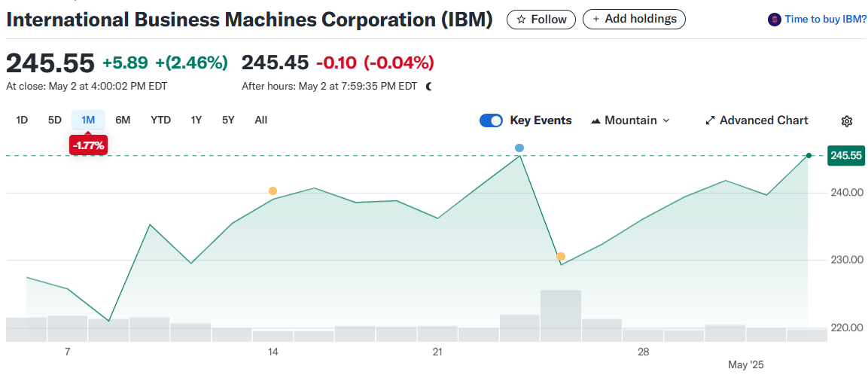Screen dimensions: 868x375
Task: Click the May '25 date label
Action: coord(746,365)
